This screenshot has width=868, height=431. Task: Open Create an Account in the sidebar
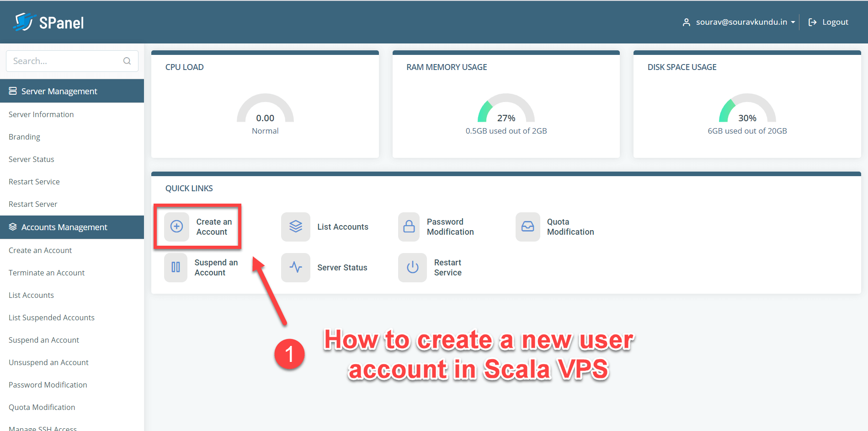click(40, 250)
